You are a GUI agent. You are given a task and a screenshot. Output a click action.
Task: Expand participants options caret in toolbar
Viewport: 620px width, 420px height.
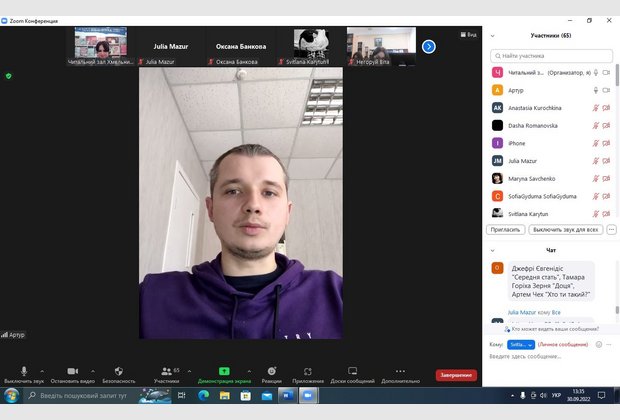[x=189, y=371]
